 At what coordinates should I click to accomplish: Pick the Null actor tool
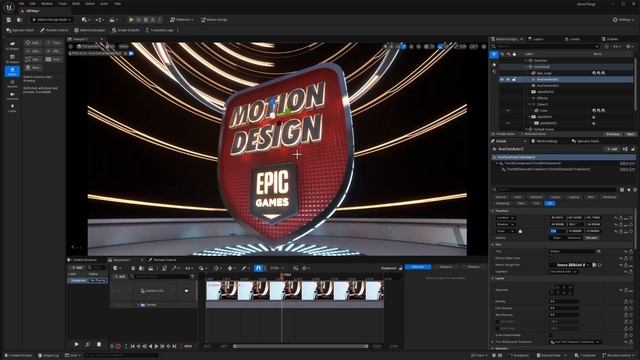pos(33,43)
